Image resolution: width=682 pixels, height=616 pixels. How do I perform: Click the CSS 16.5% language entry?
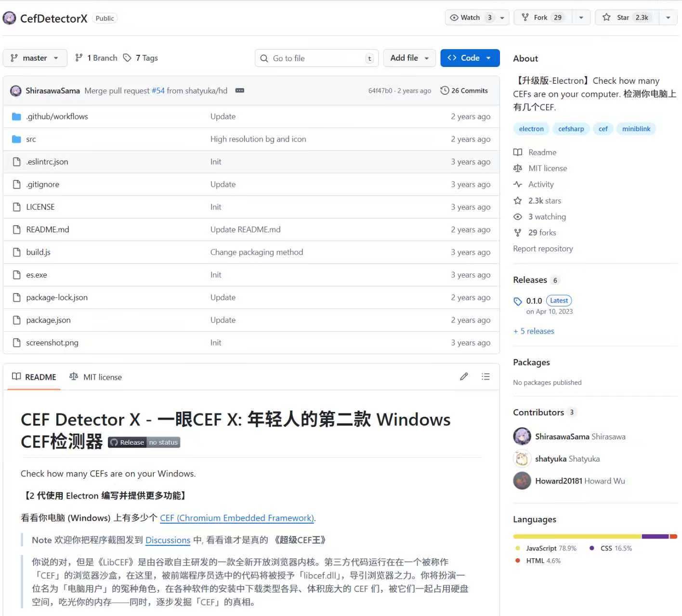611,548
